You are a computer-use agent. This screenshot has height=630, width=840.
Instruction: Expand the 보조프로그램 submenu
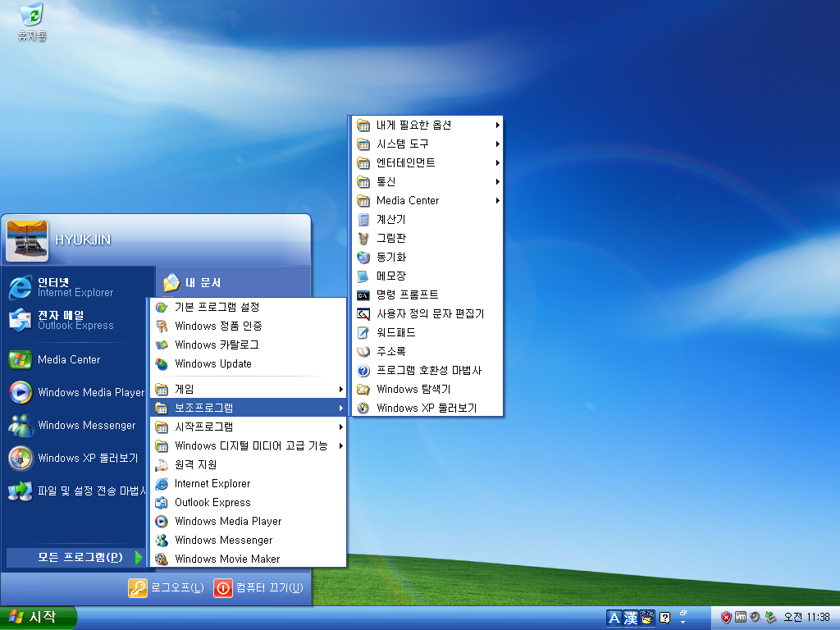248,408
